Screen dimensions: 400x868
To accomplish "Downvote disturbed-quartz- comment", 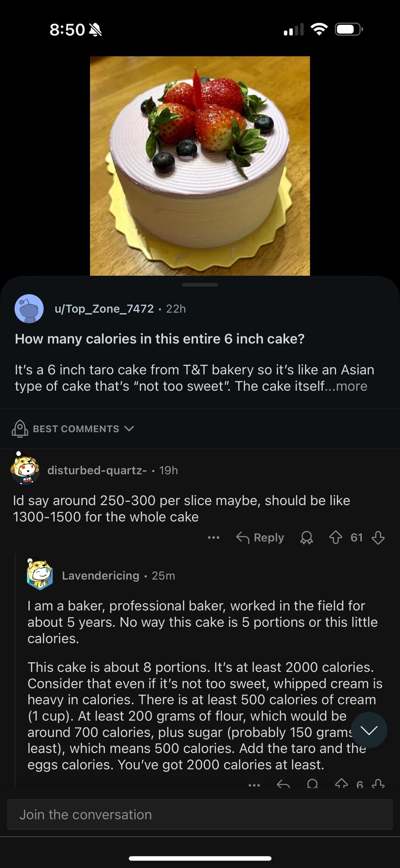I will 378,538.
